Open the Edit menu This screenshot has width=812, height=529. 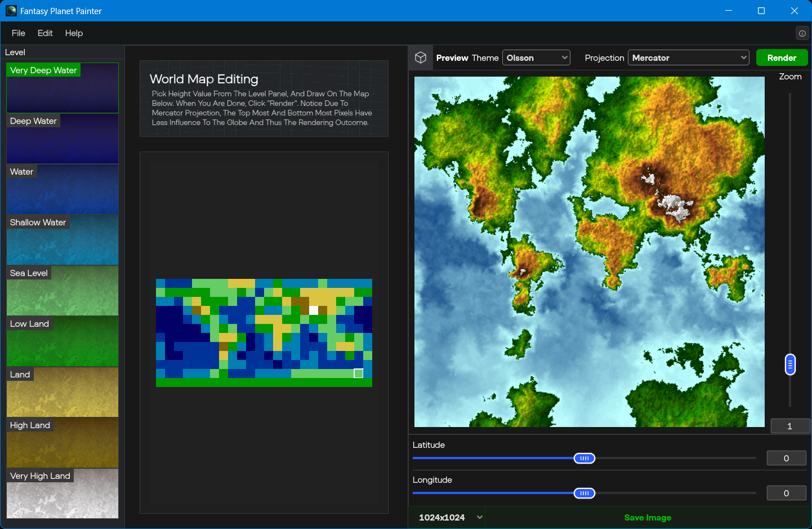[45, 33]
